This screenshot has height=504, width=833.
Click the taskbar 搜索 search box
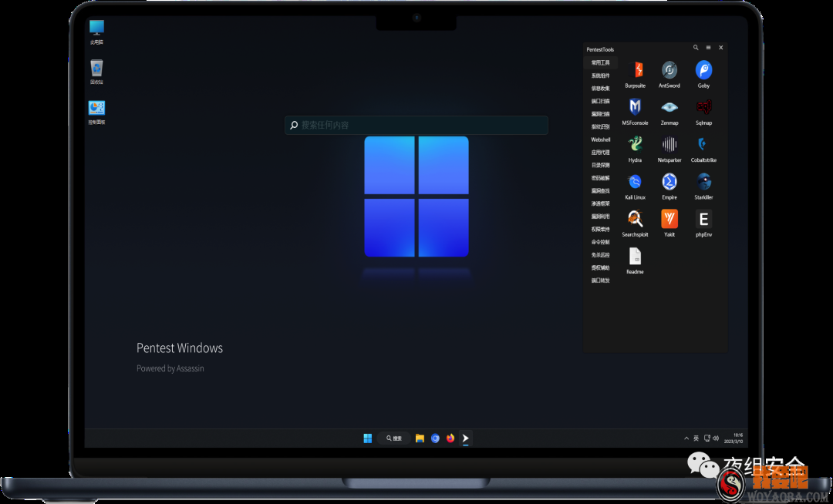393,438
